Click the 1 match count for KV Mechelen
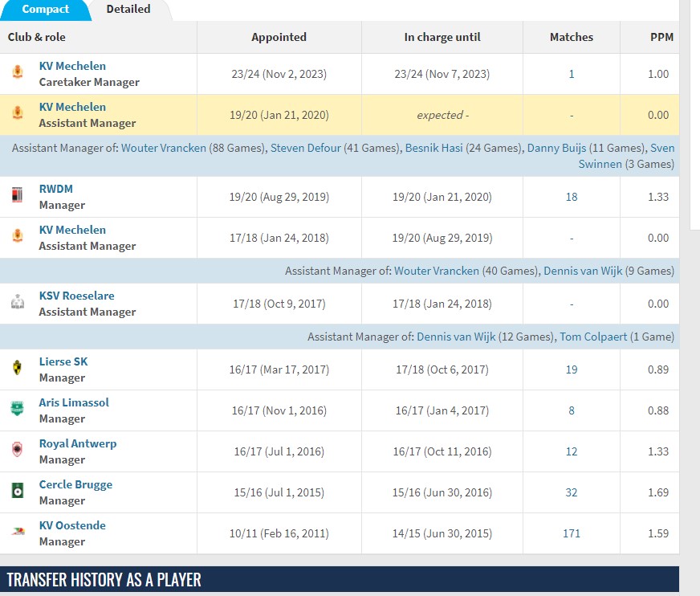The image size is (700, 596). coord(572,74)
